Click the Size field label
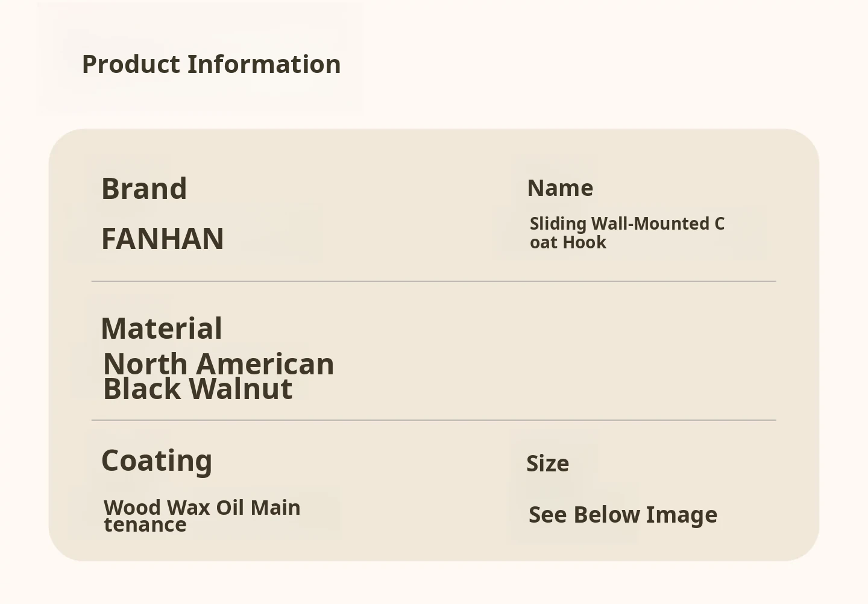Screen dimensions: 868x604 coord(547,464)
